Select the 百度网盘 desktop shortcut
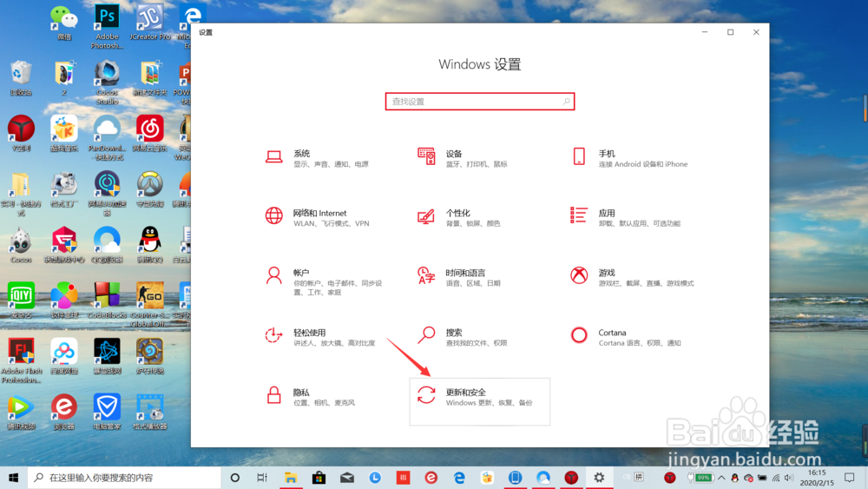 pyautogui.click(x=64, y=357)
